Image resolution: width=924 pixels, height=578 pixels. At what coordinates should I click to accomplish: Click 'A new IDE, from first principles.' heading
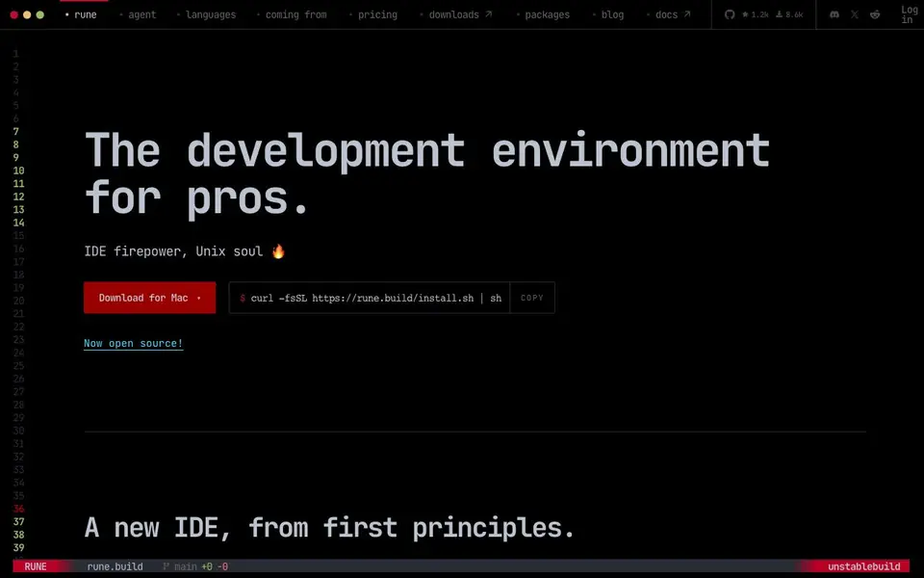pos(329,527)
